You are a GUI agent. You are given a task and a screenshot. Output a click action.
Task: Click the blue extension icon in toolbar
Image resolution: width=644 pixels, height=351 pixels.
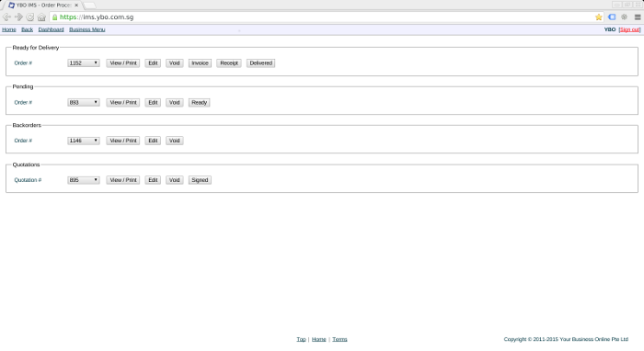(x=612, y=17)
